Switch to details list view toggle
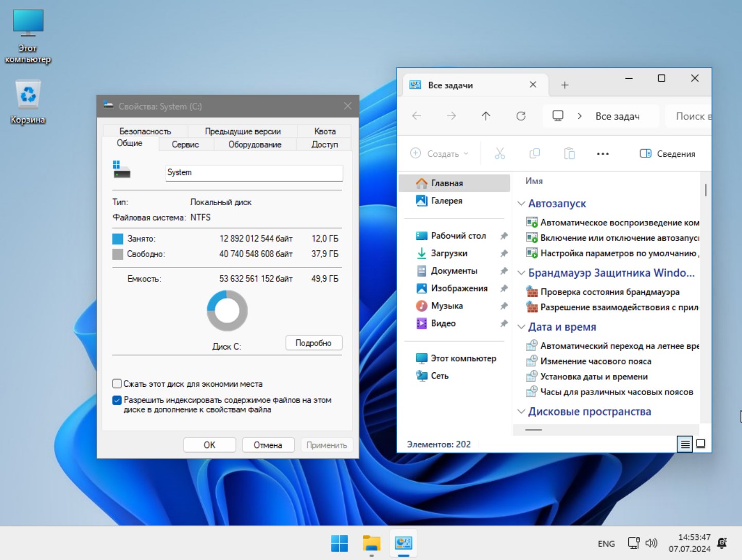 pos(685,443)
